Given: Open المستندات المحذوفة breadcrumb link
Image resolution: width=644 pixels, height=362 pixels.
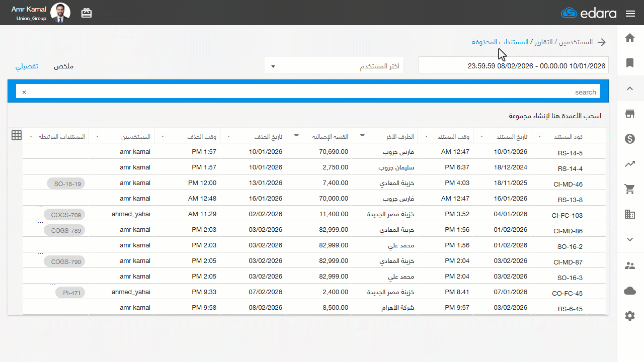Looking at the screenshot, I should click(500, 42).
